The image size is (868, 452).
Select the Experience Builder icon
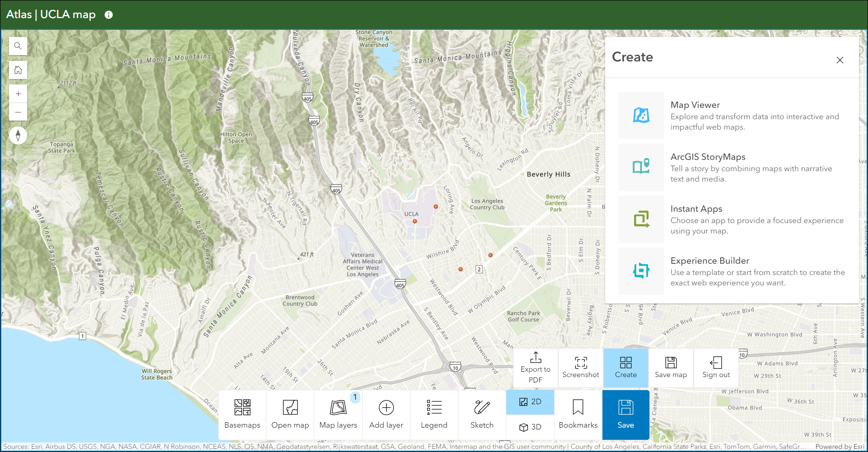click(641, 271)
